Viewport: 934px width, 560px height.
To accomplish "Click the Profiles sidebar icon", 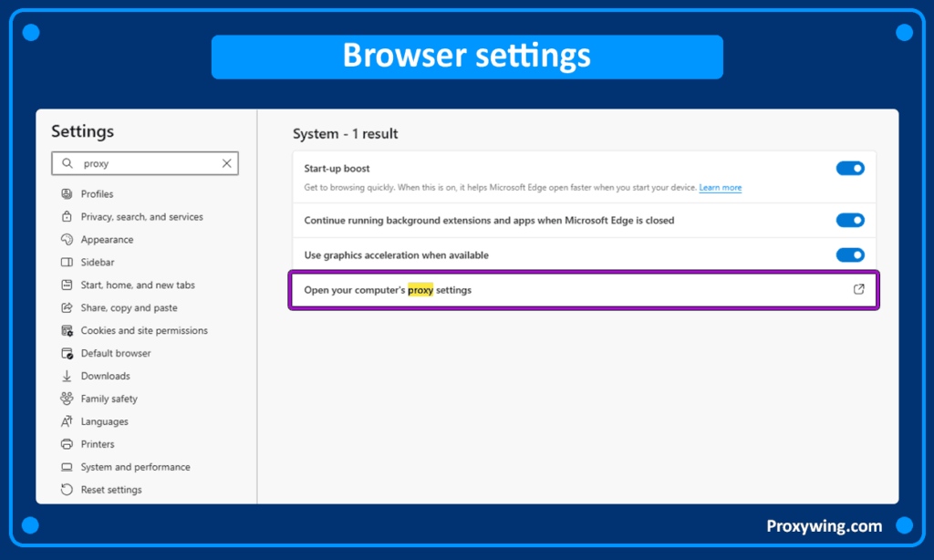I will click(x=67, y=194).
